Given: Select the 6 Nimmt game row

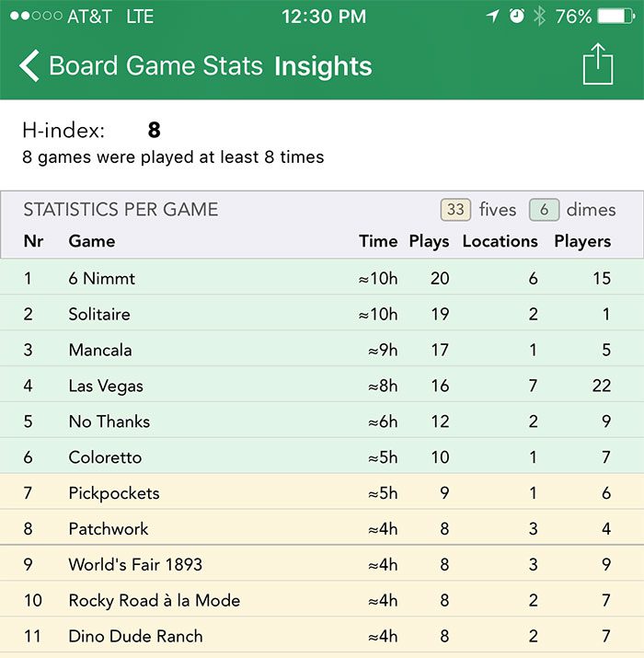Looking at the screenshot, I should coord(322,277).
